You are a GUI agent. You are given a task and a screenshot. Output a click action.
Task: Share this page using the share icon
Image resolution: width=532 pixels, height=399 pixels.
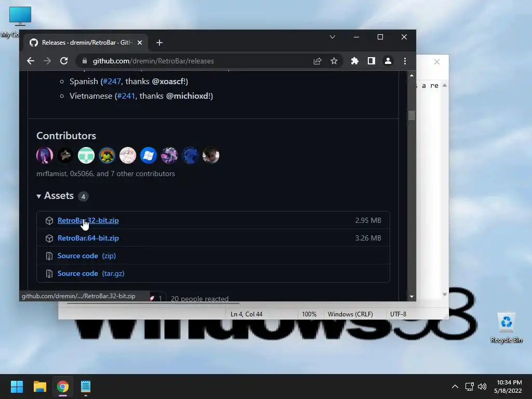tap(317, 61)
